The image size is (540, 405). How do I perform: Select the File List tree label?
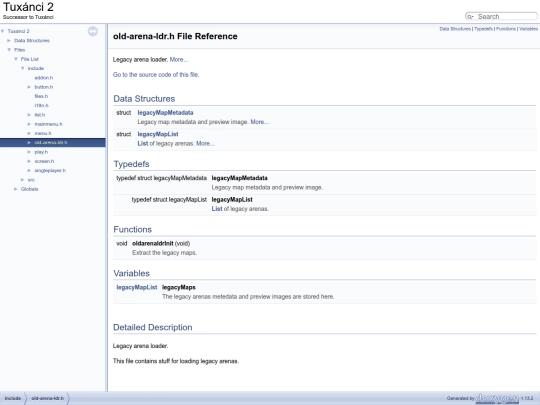tap(30, 59)
